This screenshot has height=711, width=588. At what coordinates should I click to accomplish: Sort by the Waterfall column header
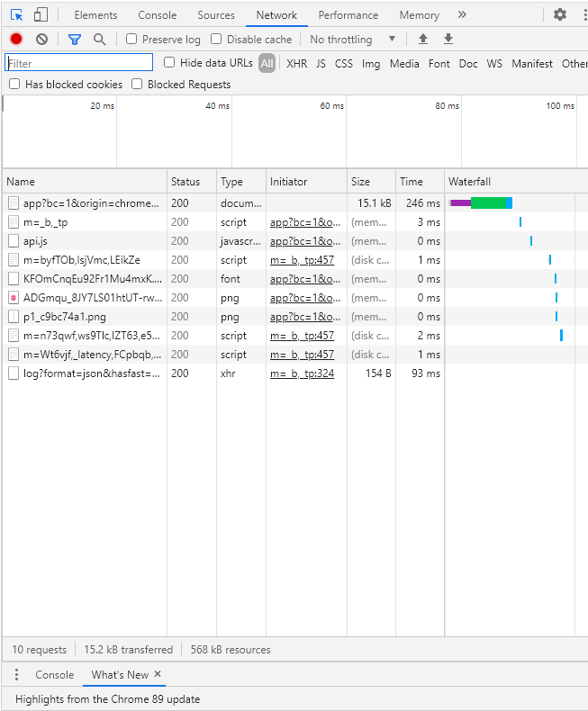tap(516, 182)
